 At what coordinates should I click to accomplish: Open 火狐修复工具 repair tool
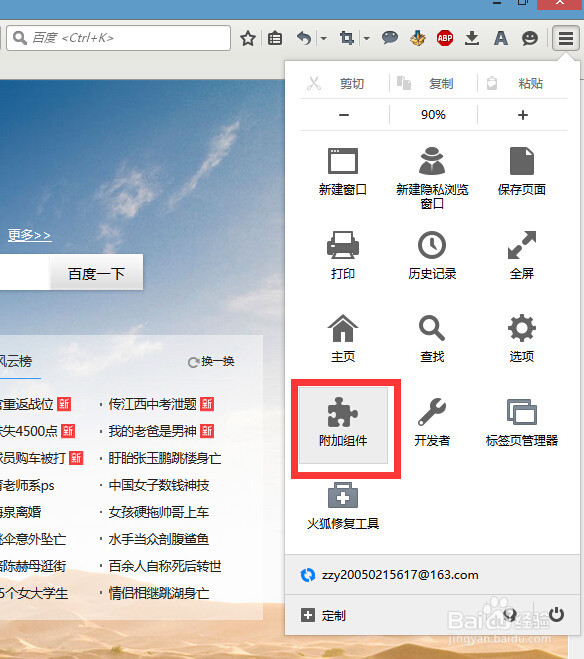click(343, 506)
